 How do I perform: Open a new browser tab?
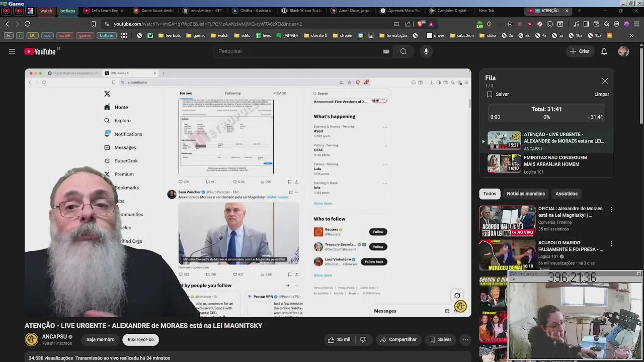579,11
